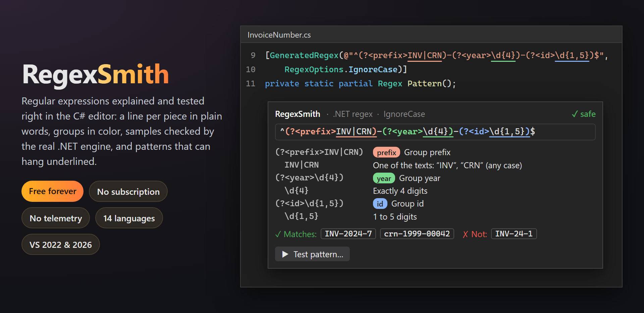Viewport: 644px width, 313px height.
Task: Click the RegexSmith logo heading
Action: [x=96, y=74]
